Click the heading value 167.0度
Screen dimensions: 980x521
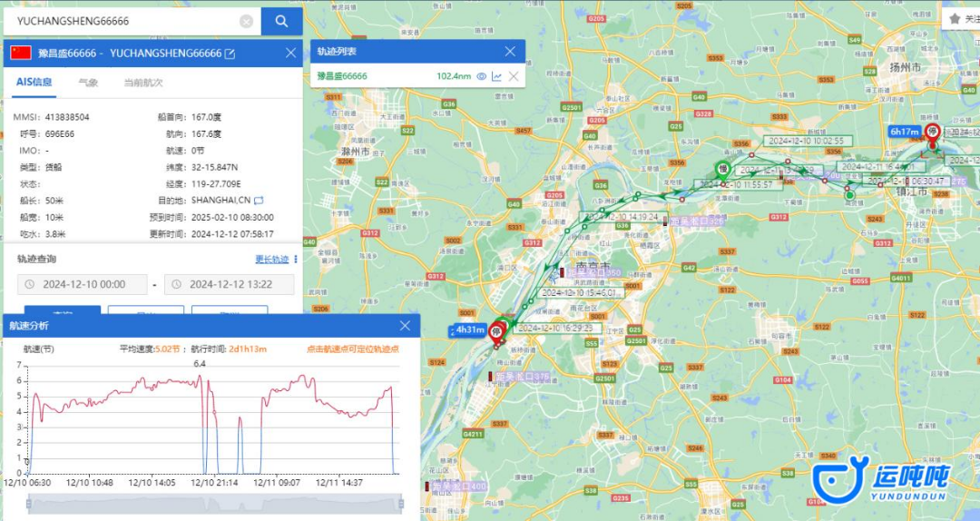coord(206,117)
